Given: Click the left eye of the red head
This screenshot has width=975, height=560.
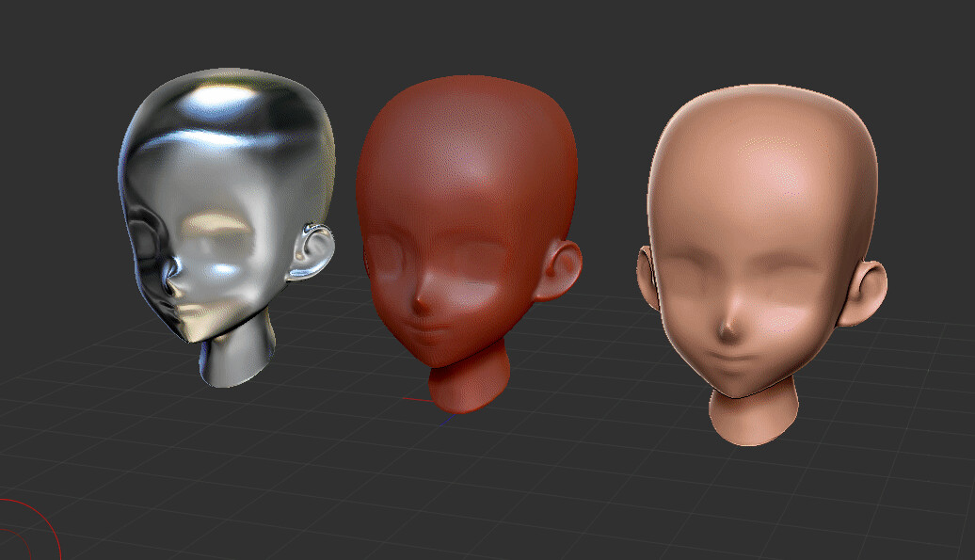Looking at the screenshot, I should click(391, 254).
